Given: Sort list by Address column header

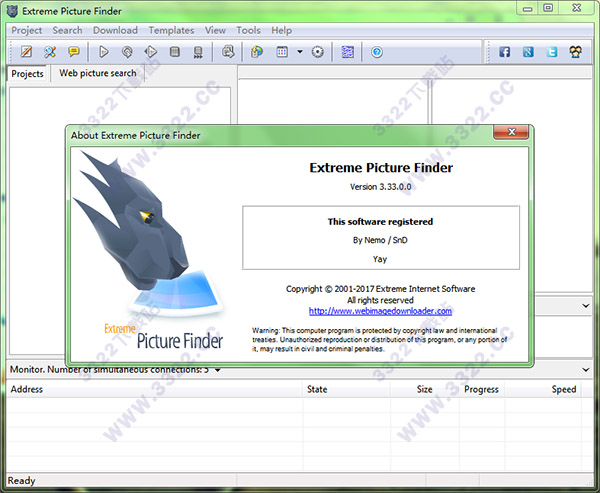Looking at the screenshot, I should pyautogui.click(x=27, y=389).
